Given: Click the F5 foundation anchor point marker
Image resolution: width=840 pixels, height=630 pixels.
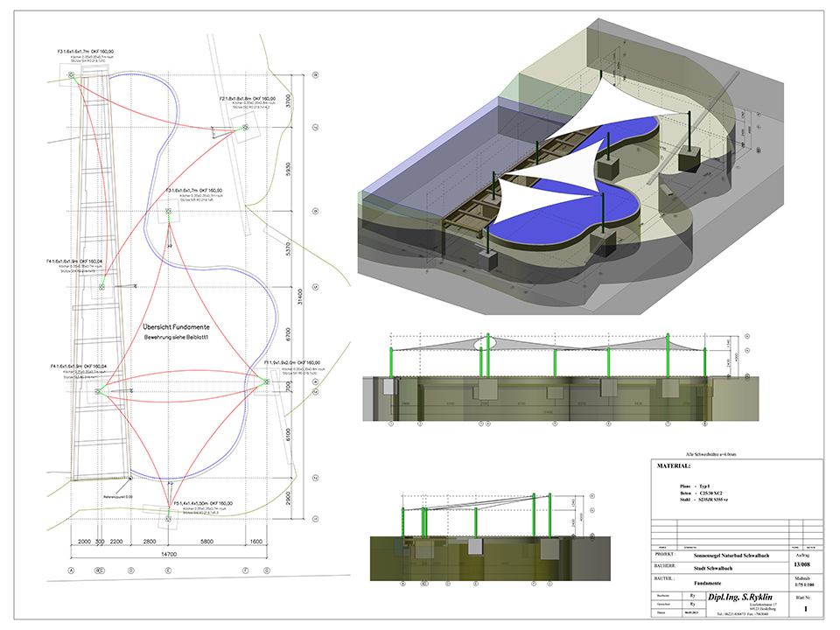Looking at the screenshot, I should pyautogui.click(x=168, y=516).
